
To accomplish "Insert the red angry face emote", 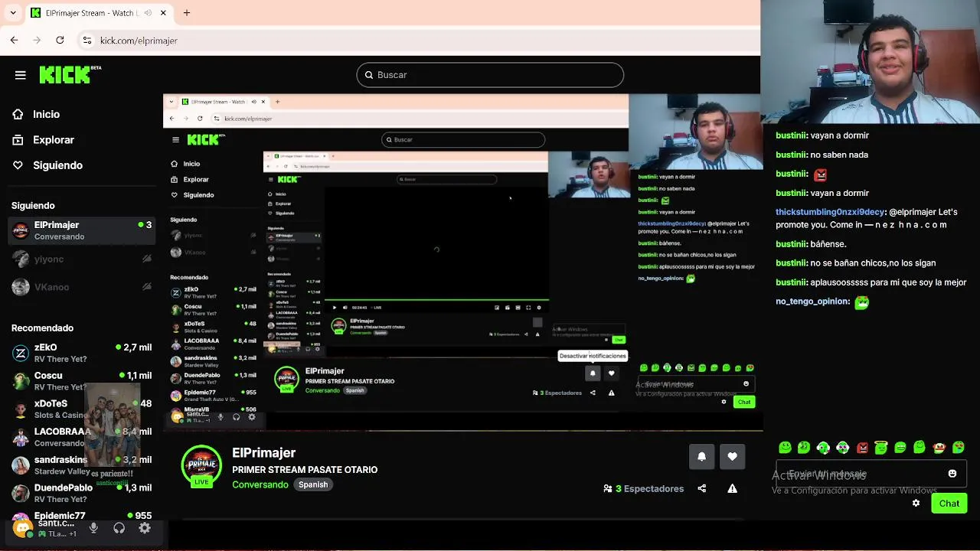I will (862, 448).
